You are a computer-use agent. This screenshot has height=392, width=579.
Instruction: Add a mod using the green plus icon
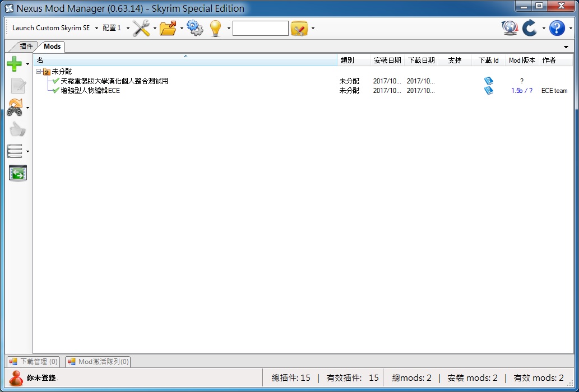tap(15, 64)
